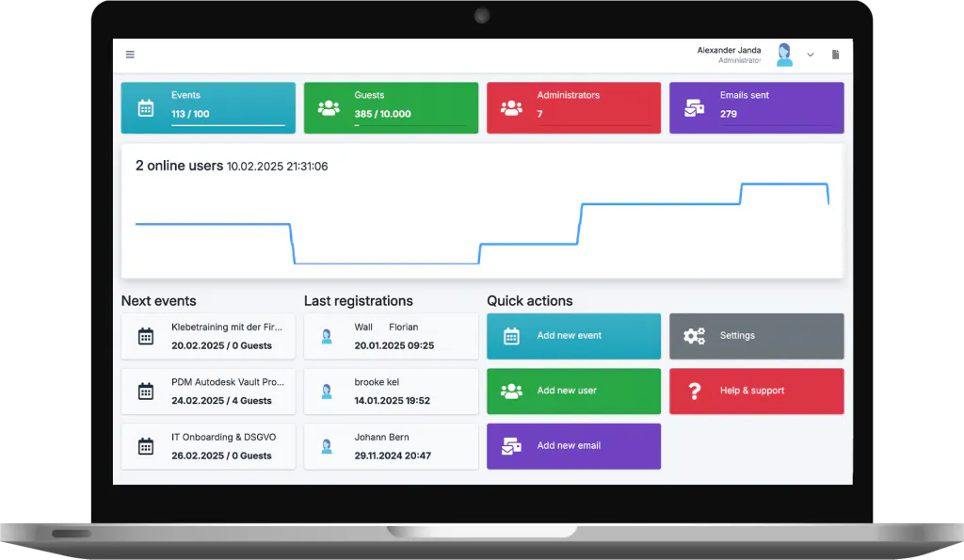Open the PDM Autodesk Vault Pro... event
Viewport: 964px width, 560px height.
pyautogui.click(x=208, y=391)
